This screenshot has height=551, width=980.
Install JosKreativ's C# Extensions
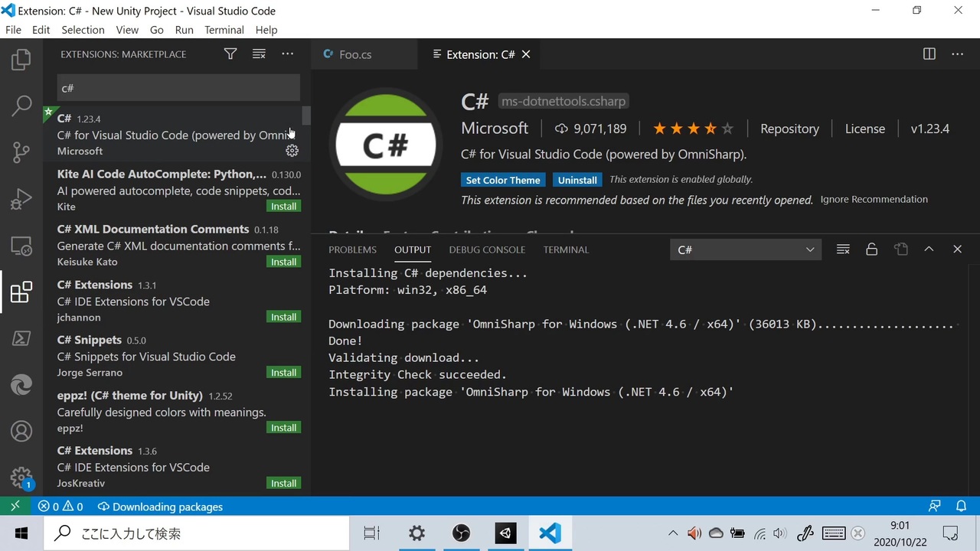pyautogui.click(x=284, y=483)
